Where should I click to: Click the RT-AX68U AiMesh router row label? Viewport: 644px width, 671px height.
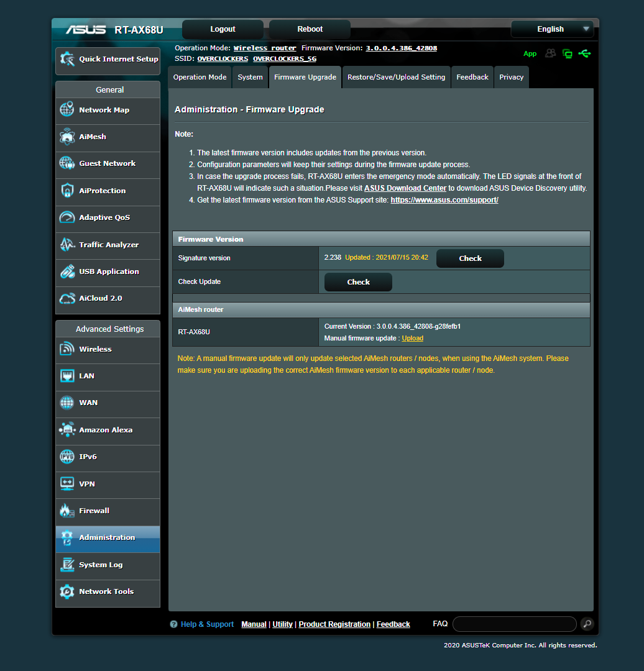(194, 332)
